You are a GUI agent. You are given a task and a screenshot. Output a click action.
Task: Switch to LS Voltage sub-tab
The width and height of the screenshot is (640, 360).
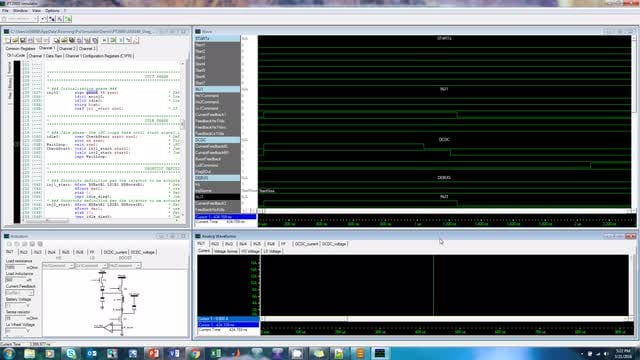(272, 251)
